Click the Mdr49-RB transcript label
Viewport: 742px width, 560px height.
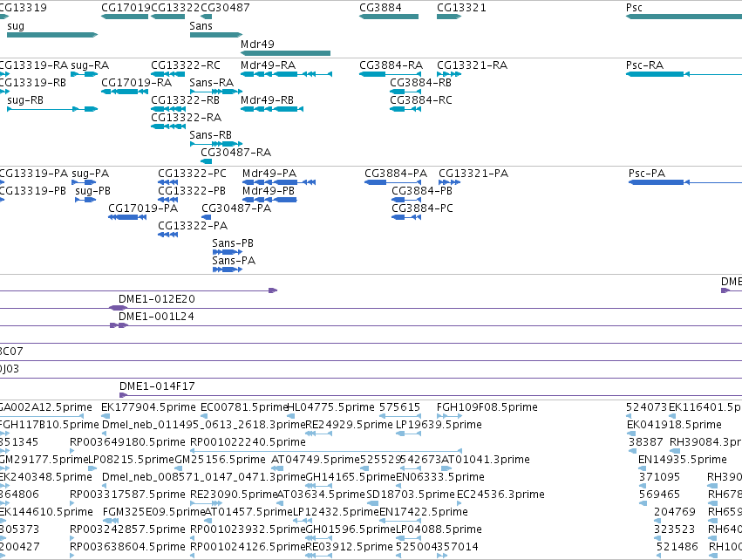(x=268, y=100)
